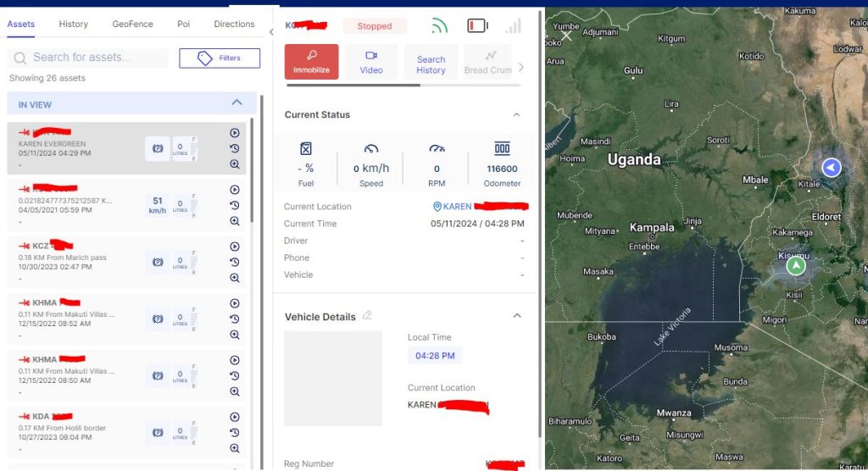This screenshot has height=471, width=868.
Task: Collapse the left panel with arrow handle
Action: click(x=271, y=32)
